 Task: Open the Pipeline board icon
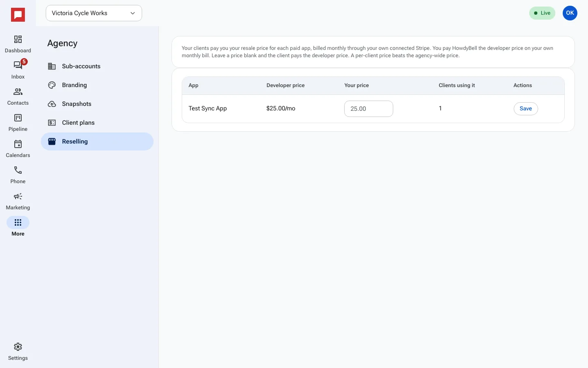[x=18, y=118]
